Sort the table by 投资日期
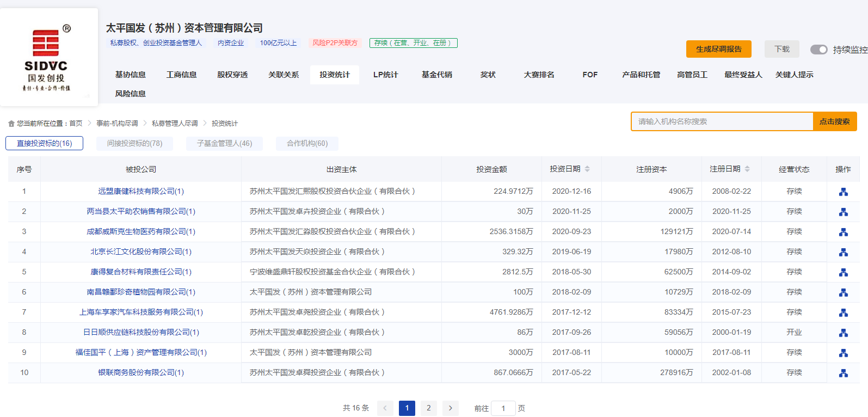The height and width of the screenshot is (417, 868). click(587, 169)
